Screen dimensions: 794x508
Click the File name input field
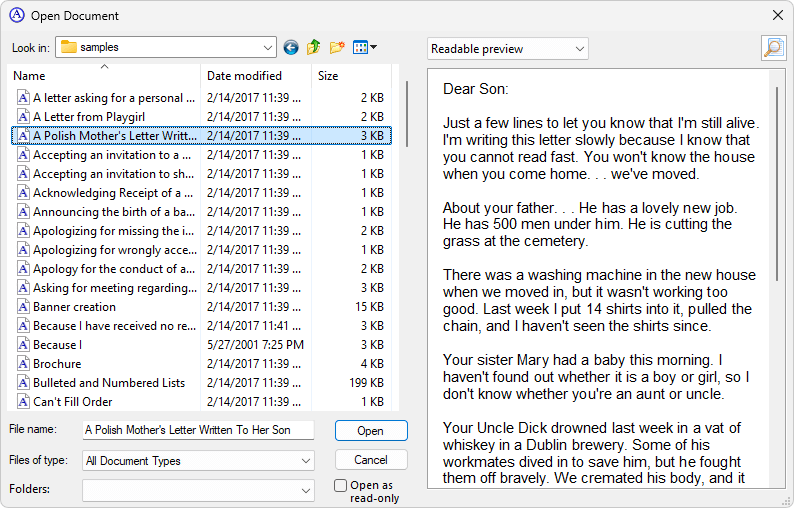198,430
